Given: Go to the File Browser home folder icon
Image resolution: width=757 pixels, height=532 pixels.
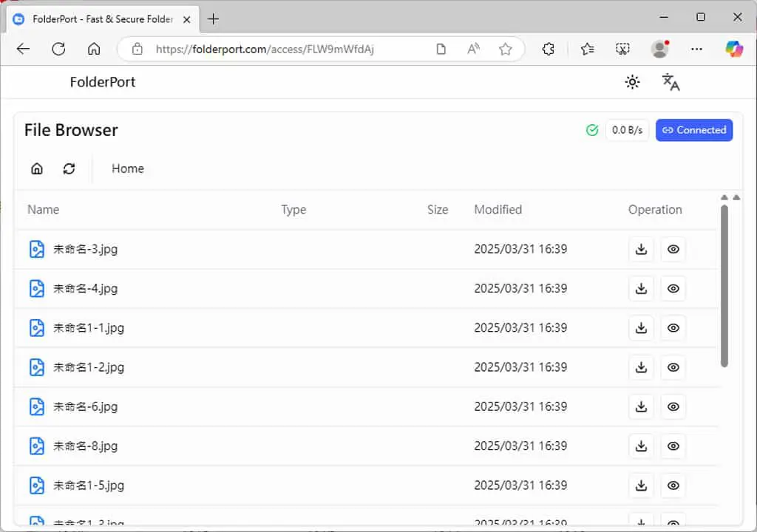Looking at the screenshot, I should 37,168.
